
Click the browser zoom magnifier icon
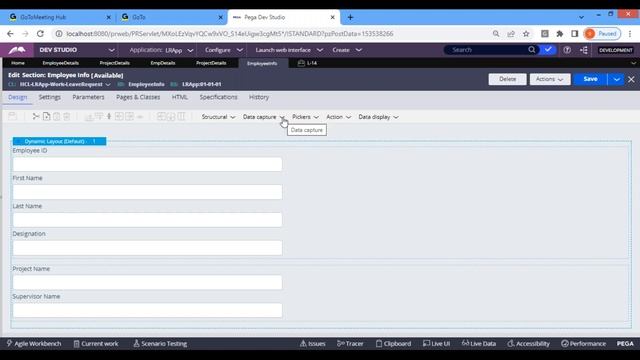[x=496, y=34]
